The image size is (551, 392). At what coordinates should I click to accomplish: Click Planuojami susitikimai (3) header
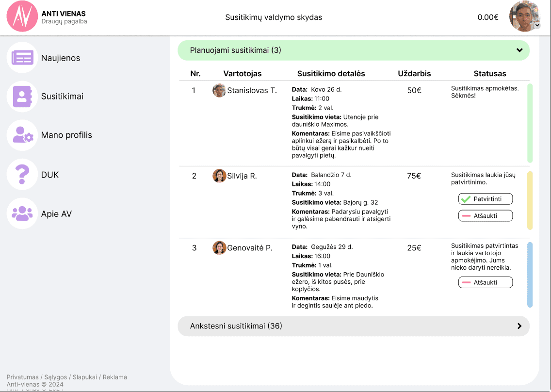point(354,50)
